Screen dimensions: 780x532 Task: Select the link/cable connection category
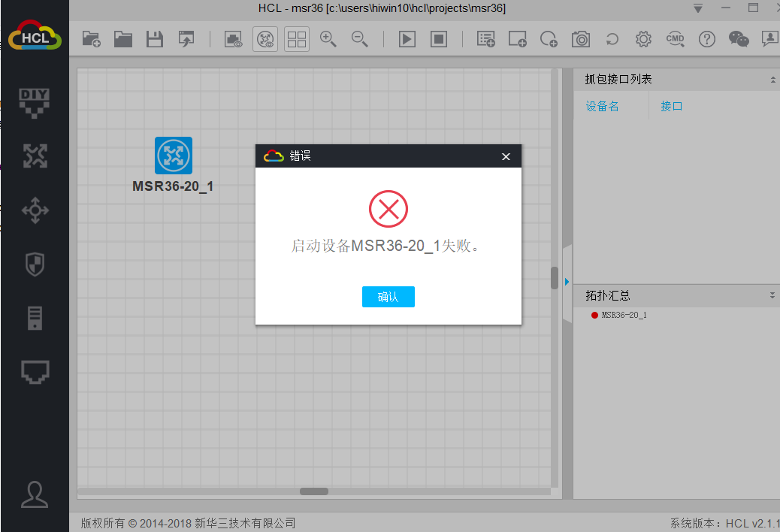35,372
